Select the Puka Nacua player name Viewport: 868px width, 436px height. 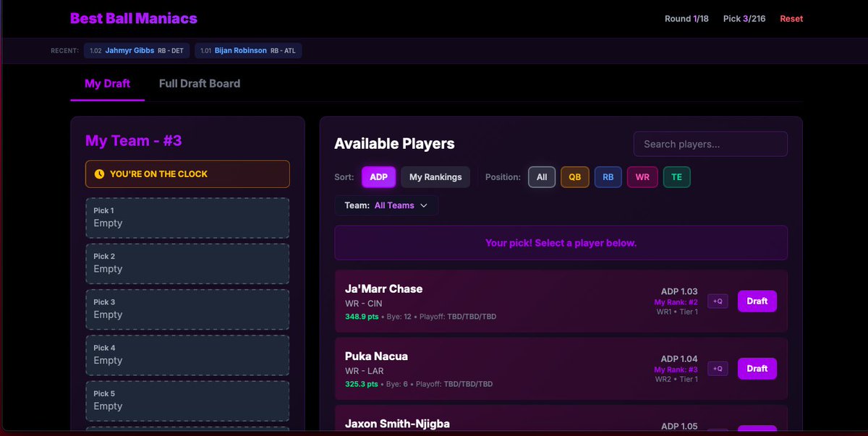376,356
